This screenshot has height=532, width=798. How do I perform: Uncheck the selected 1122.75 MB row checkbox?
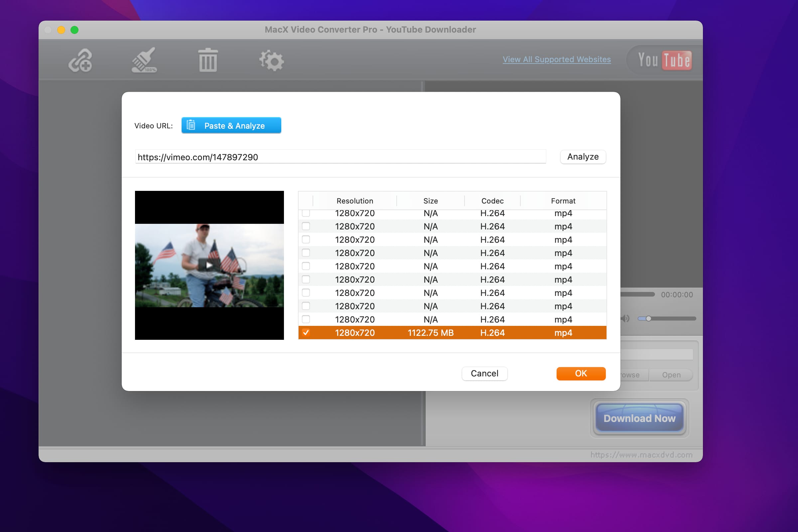coord(306,332)
